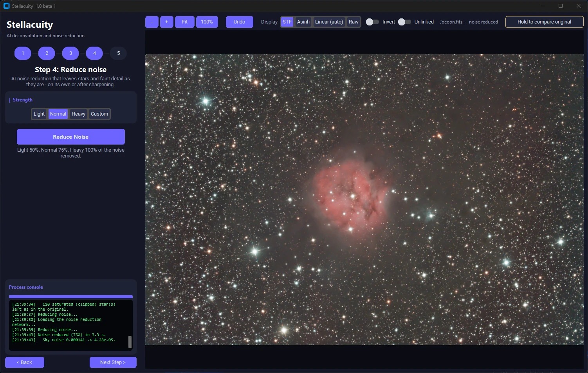Close the Stellacuity window
The width and height of the screenshot is (588, 373).
coord(579,6)
